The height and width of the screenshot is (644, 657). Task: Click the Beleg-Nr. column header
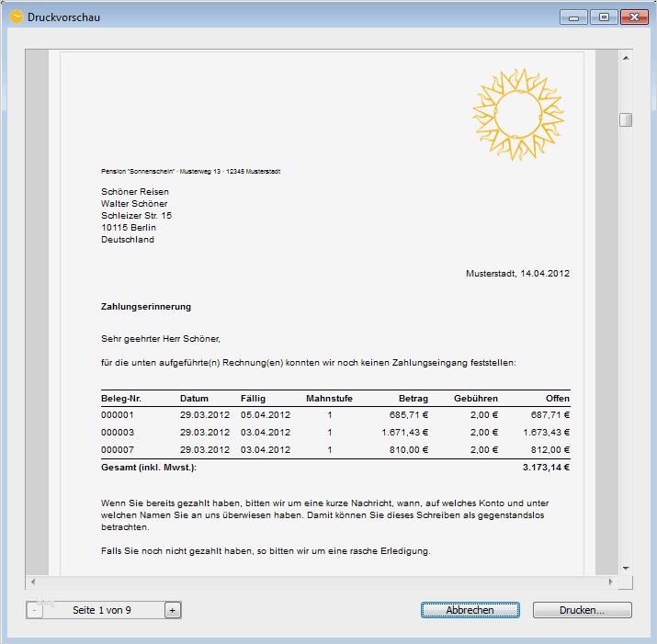[x=121, y=399]
